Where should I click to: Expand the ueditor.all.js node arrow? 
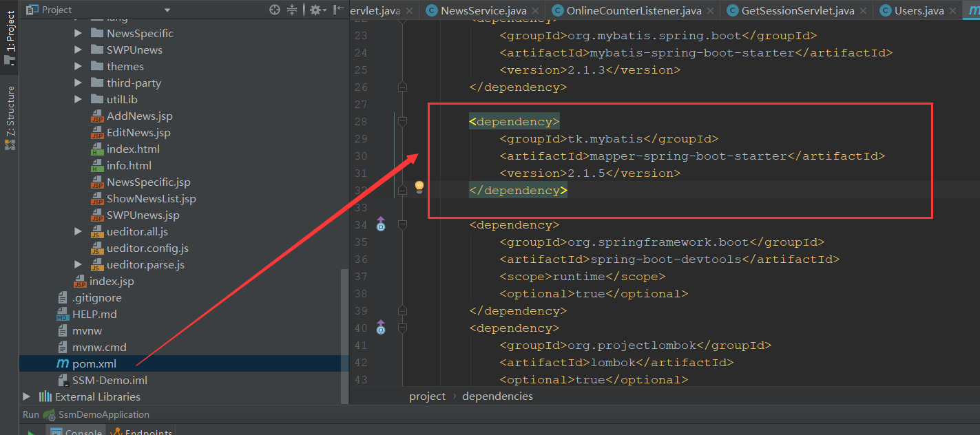coord(79,231)
